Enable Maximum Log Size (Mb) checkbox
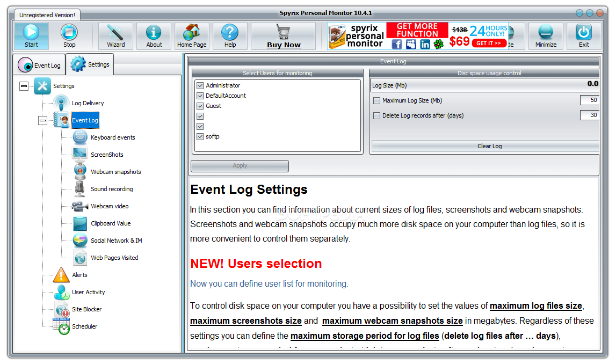The width and height of the screenshot is (616, 364). [377, 100]
